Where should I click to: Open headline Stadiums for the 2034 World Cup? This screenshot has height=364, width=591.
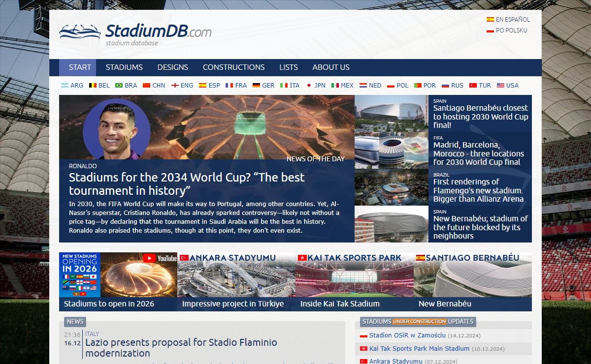pos(187,184)
